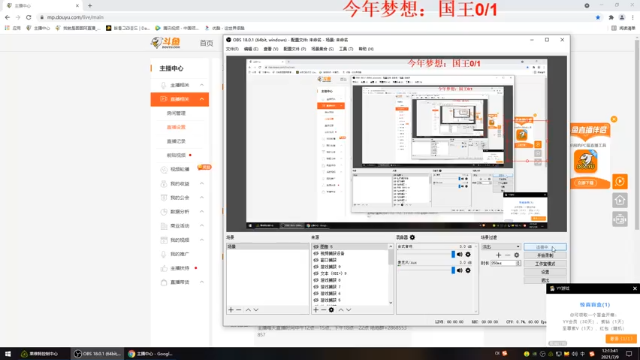Image resolution: width=640 pixels, height=360 pixels.
Task: Expand the 主播相关 sidebar section chevron
Action: (x=202, y=85)
